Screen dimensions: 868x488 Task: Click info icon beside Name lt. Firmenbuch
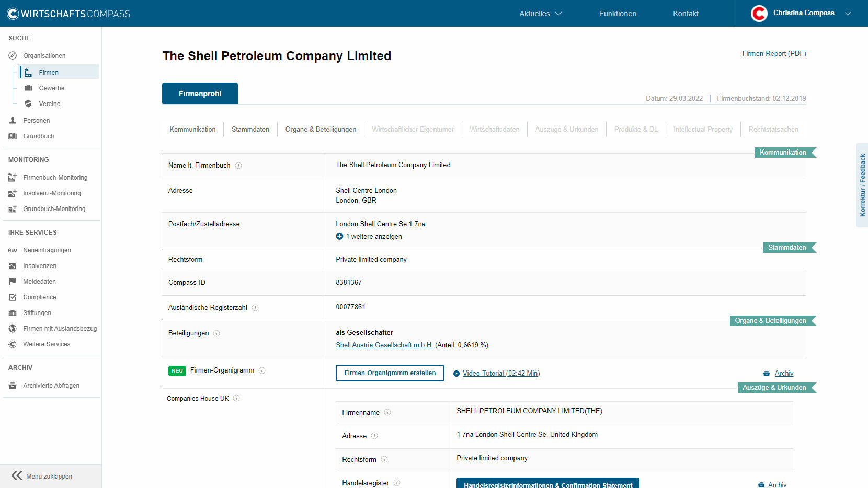coord(238,166)
